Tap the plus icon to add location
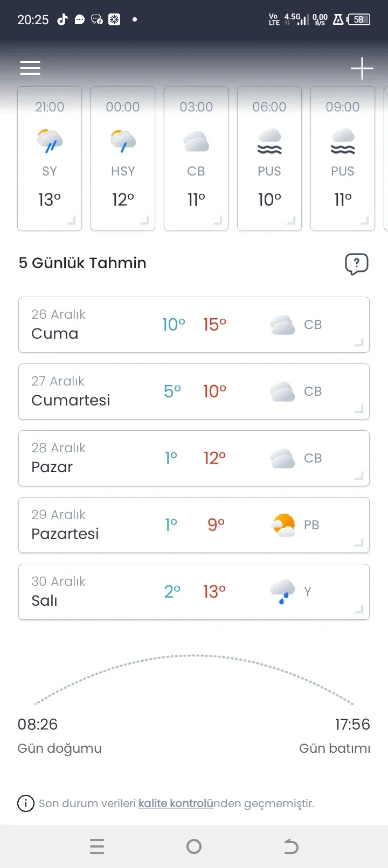388x868 pixels. (362, 68)
